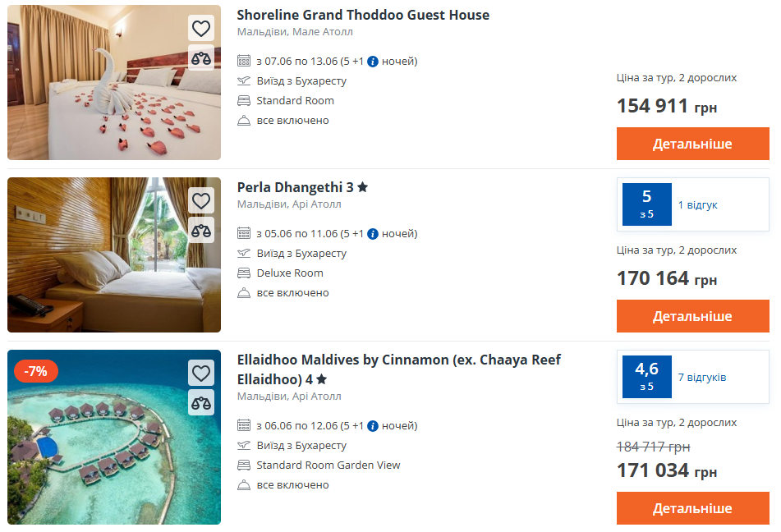
Task: Toggle heart on Ellaidhoo Maldives listing
Action: [201, 373]
